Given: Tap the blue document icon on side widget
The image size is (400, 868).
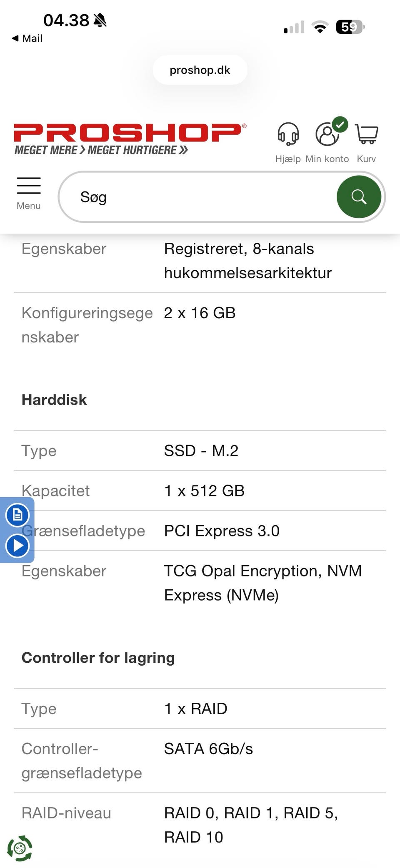Looking at the screenshot, I should 17,515.
